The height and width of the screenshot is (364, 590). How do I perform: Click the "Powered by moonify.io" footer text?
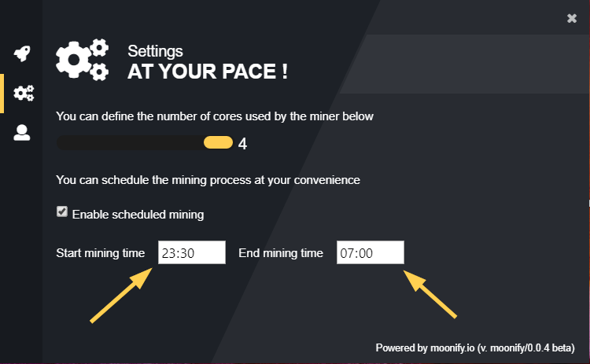(425, 347)
